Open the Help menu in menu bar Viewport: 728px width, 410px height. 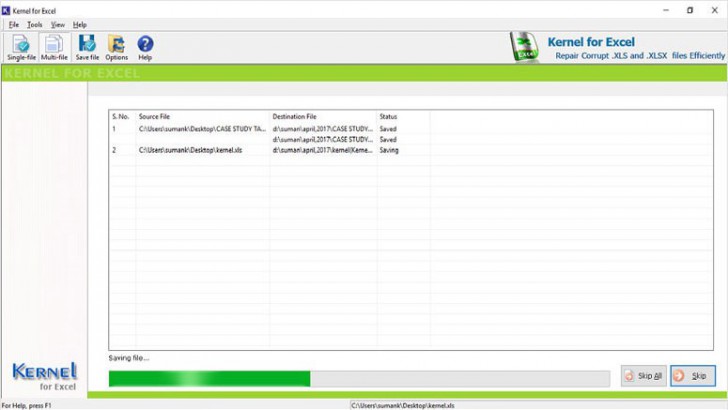(x=79, y=25)
